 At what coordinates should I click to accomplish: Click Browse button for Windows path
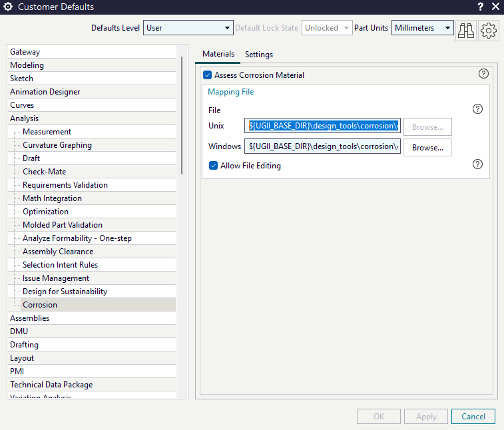427,148
